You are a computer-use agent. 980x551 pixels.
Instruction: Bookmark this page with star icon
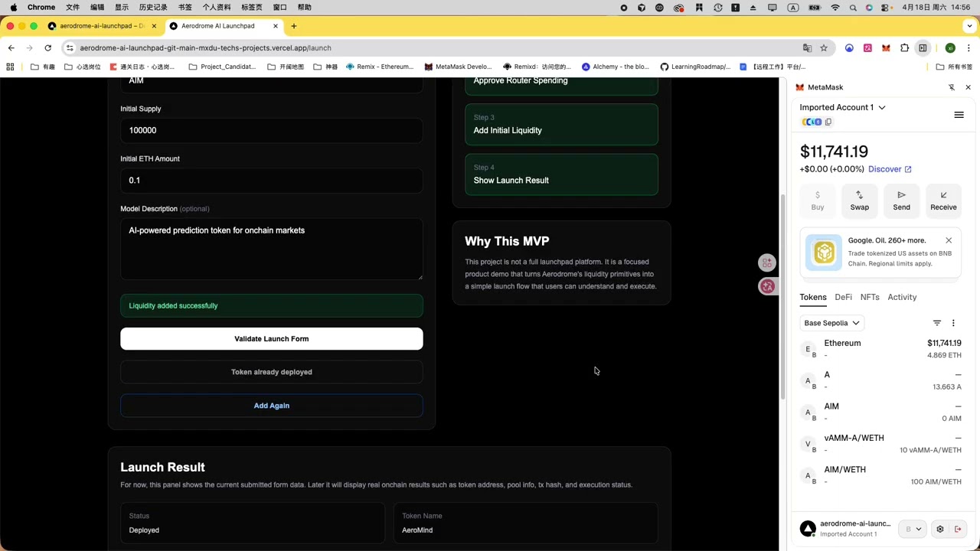824,47
